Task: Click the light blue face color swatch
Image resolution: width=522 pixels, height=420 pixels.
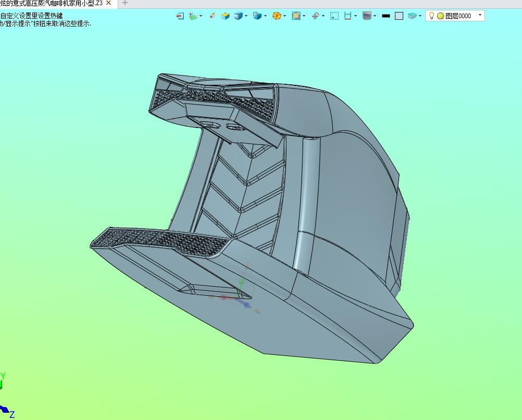Action: point(399,16)
